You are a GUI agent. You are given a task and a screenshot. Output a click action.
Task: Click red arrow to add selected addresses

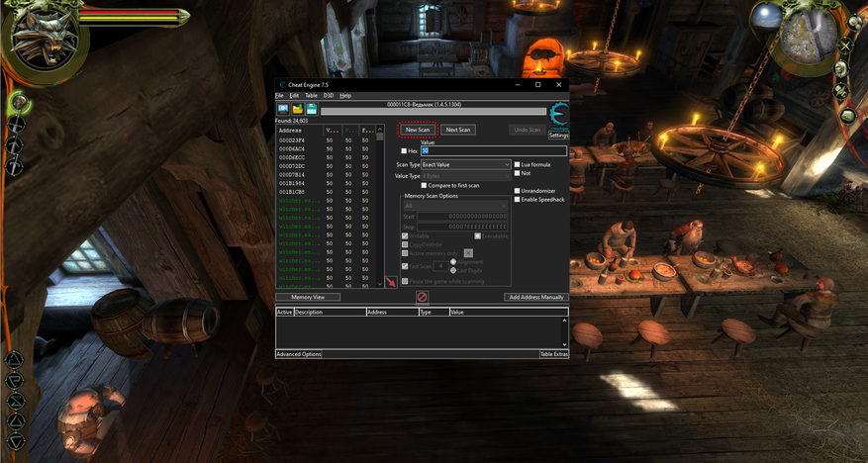(391, 282)
